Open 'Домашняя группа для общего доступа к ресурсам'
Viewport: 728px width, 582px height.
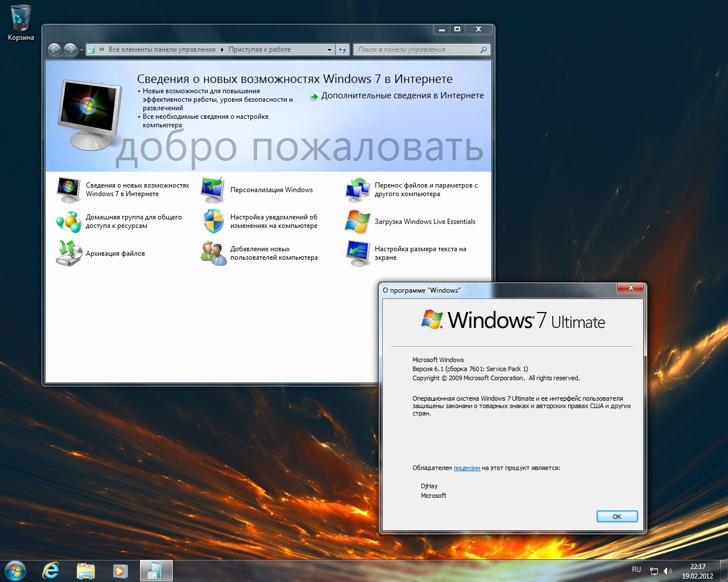(134, 222)
